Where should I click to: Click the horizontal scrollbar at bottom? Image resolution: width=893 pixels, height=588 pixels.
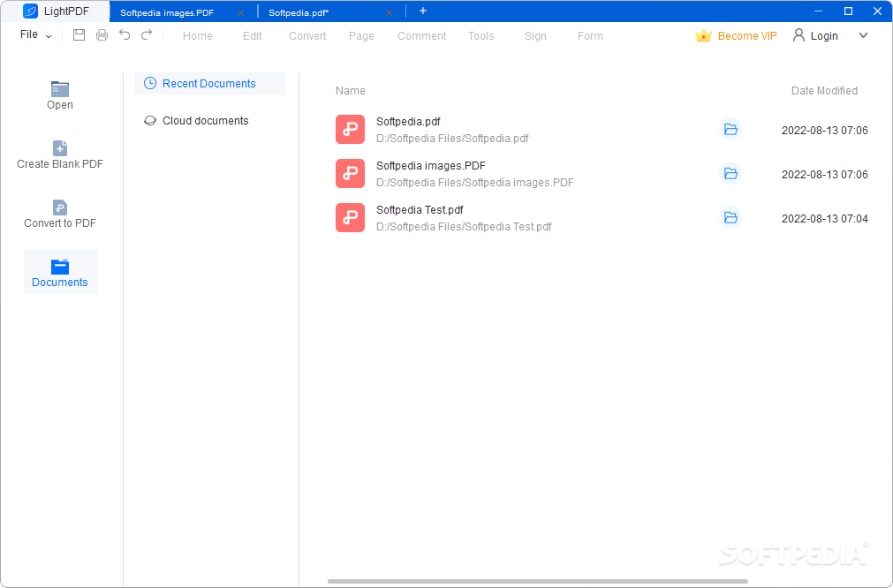click(x=538, y=581)
